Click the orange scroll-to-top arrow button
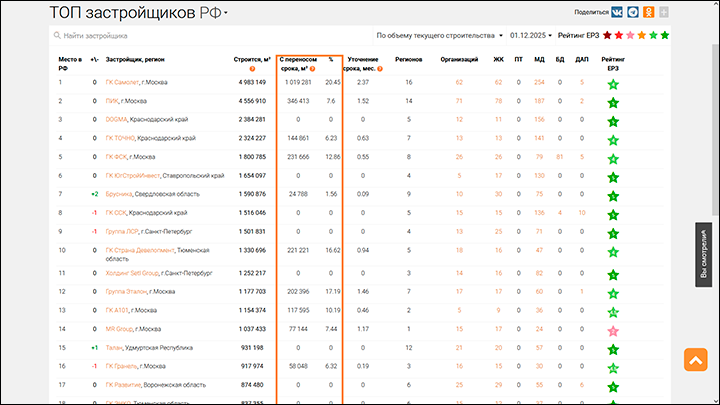 [x=695, y=361]
